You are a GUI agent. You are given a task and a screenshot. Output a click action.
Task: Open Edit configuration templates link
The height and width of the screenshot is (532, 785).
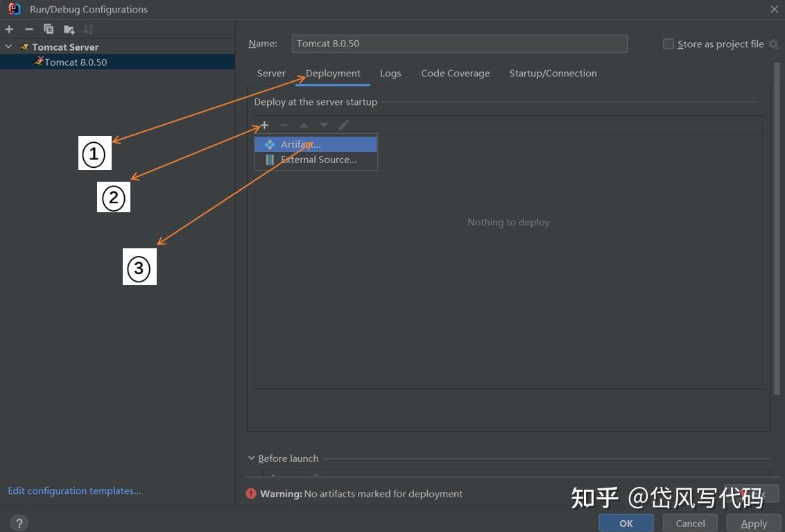tap(74, 490)
